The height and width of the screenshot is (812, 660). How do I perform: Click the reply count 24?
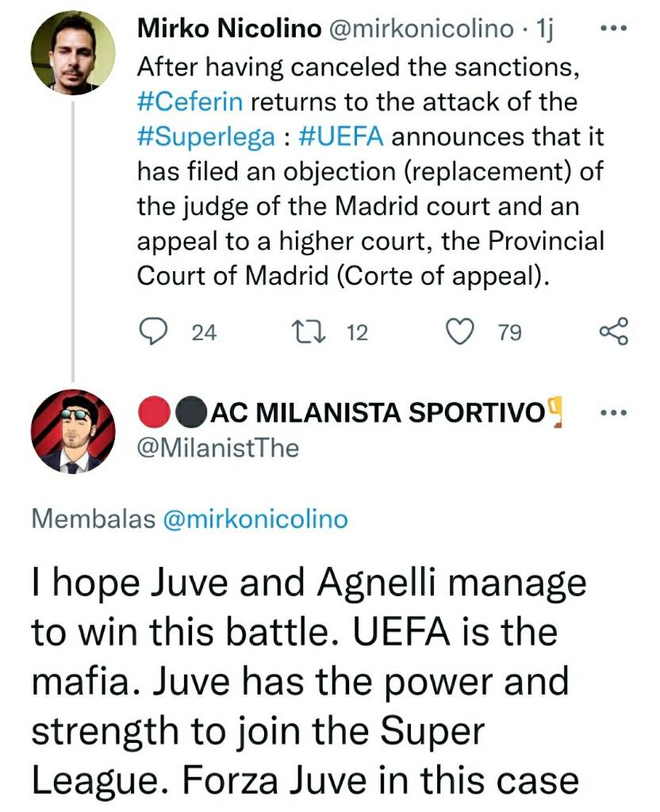(204, 333)
